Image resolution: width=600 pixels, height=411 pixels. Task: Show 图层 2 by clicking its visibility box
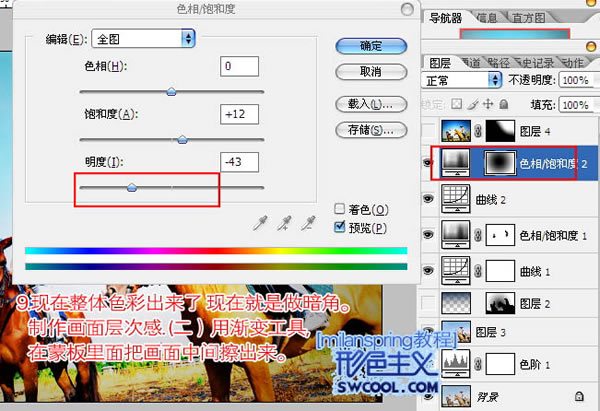[429, 302]
